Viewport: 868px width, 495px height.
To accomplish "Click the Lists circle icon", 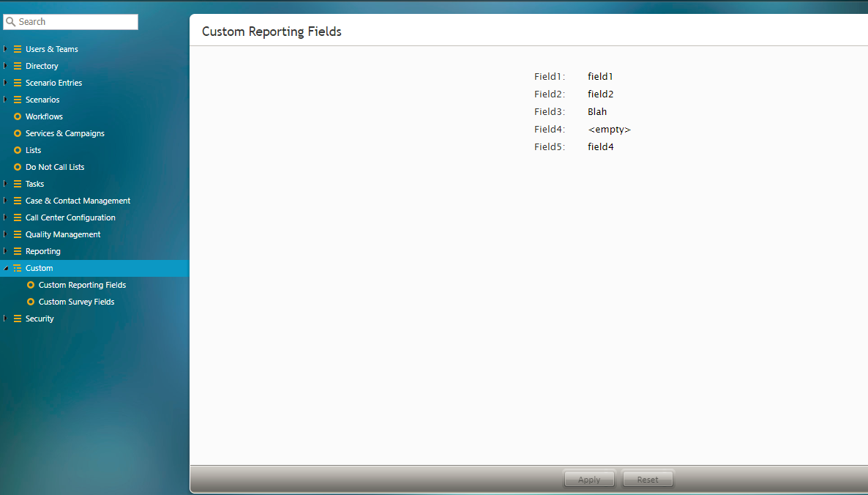I will click(x=18, y=150).
